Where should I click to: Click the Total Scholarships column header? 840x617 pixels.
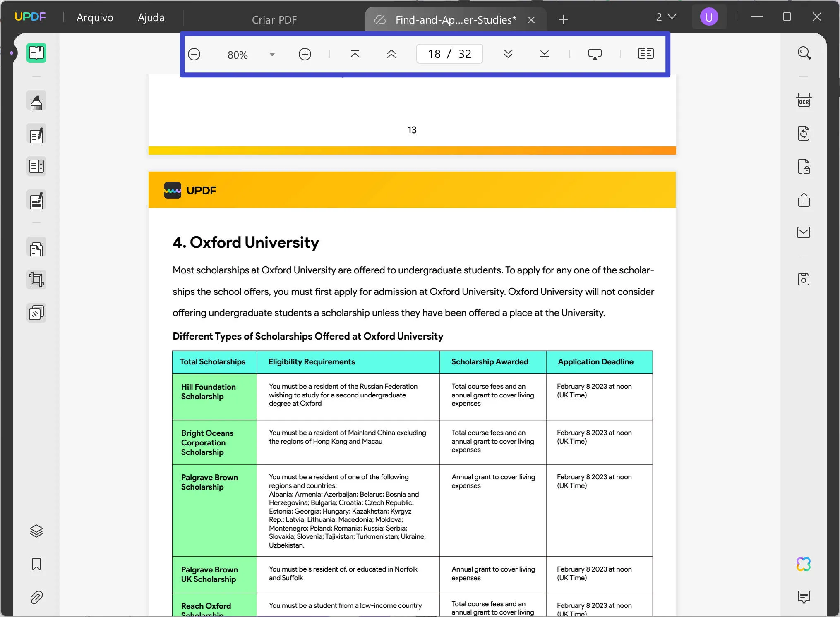[214, 362]
